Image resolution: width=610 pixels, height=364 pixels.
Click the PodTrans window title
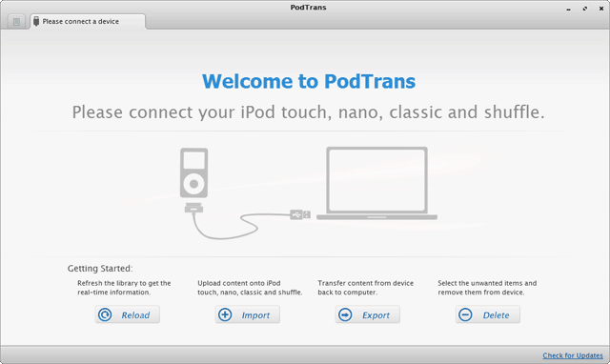coord(308,8)
